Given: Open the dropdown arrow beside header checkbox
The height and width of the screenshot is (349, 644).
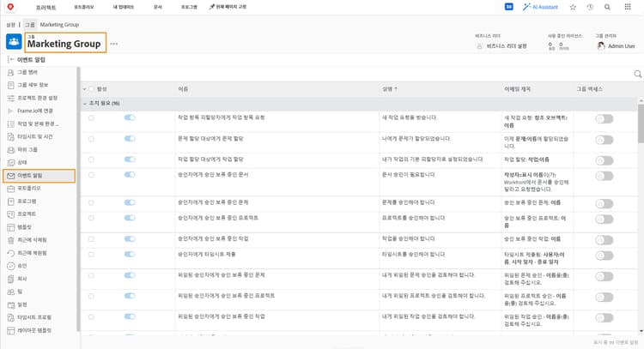Looking at the screenshot, I should point(85,89).
